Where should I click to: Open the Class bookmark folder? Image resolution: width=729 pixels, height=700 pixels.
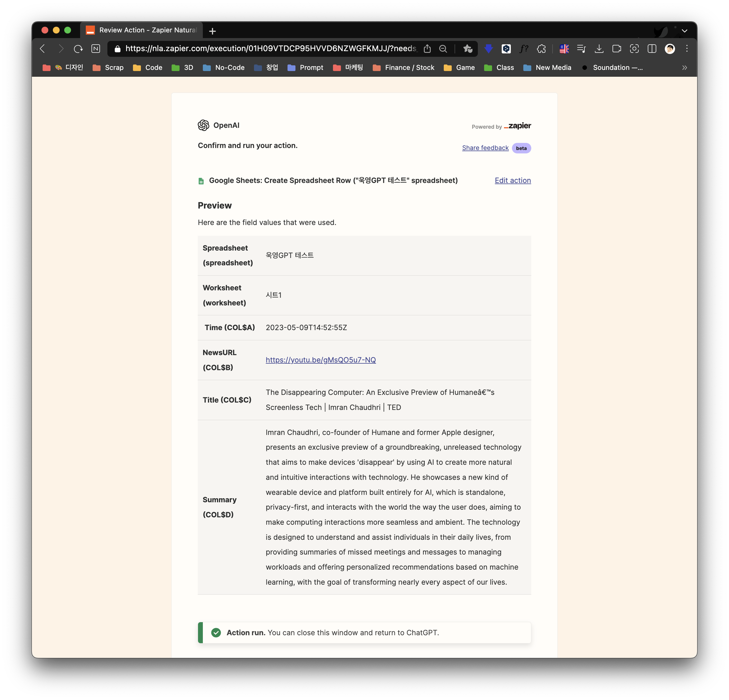499,68
